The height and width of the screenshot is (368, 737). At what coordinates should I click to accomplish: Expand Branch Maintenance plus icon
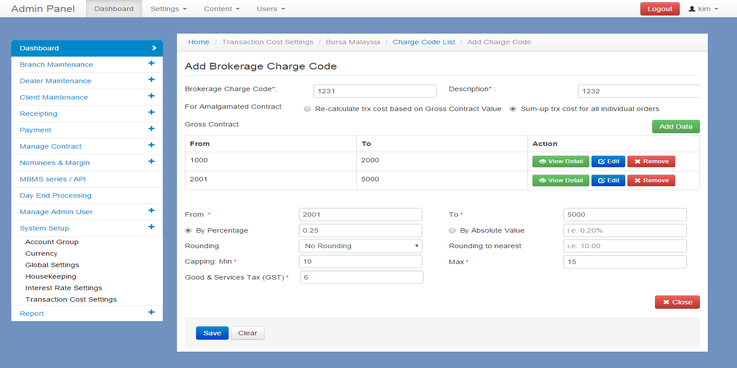coord(151,63)
